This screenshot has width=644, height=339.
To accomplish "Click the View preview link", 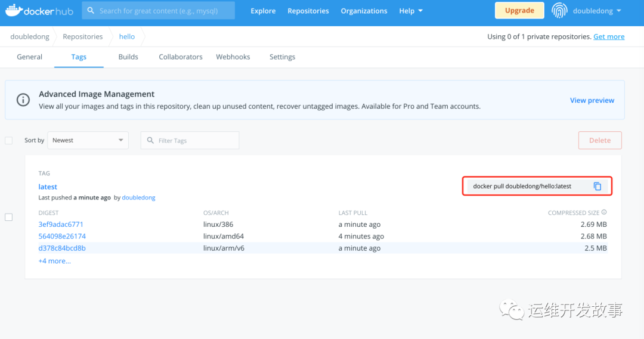I will 592,100.
